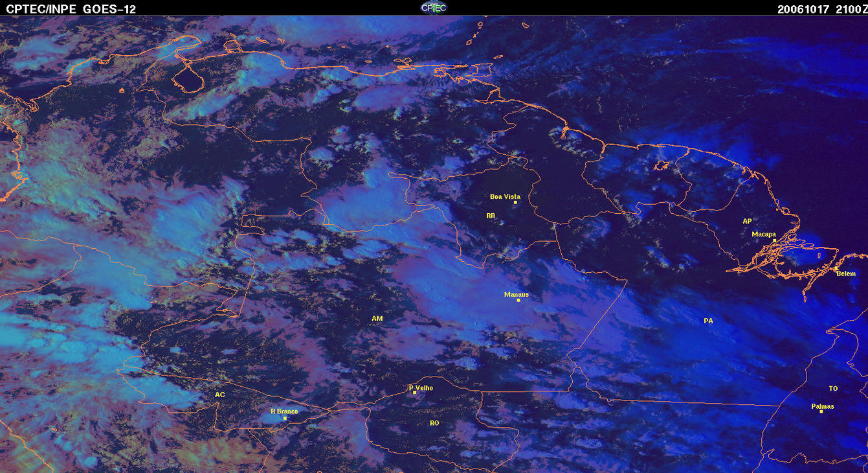868x473 pixels.
Task: Click the AC state label
Action: [x=220, y=395]
